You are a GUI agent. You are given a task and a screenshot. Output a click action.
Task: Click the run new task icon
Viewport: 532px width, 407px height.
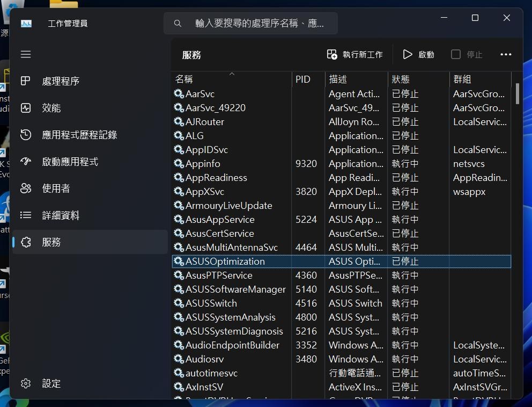332,54
